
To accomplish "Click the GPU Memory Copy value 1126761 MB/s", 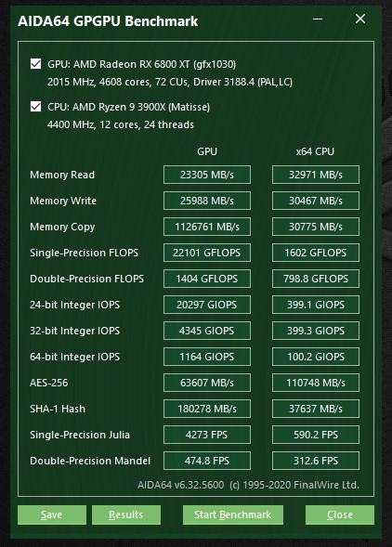I will tap(207, 227).
